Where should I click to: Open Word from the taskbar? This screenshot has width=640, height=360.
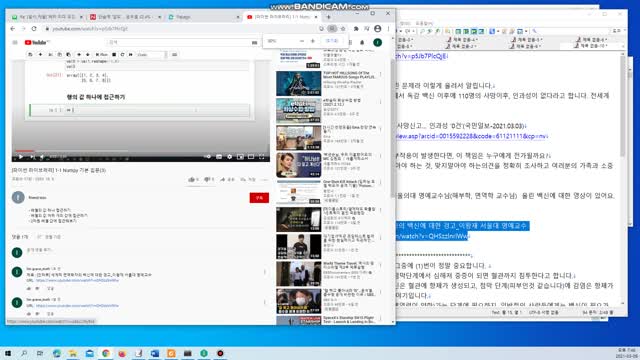tap(155, 353)
